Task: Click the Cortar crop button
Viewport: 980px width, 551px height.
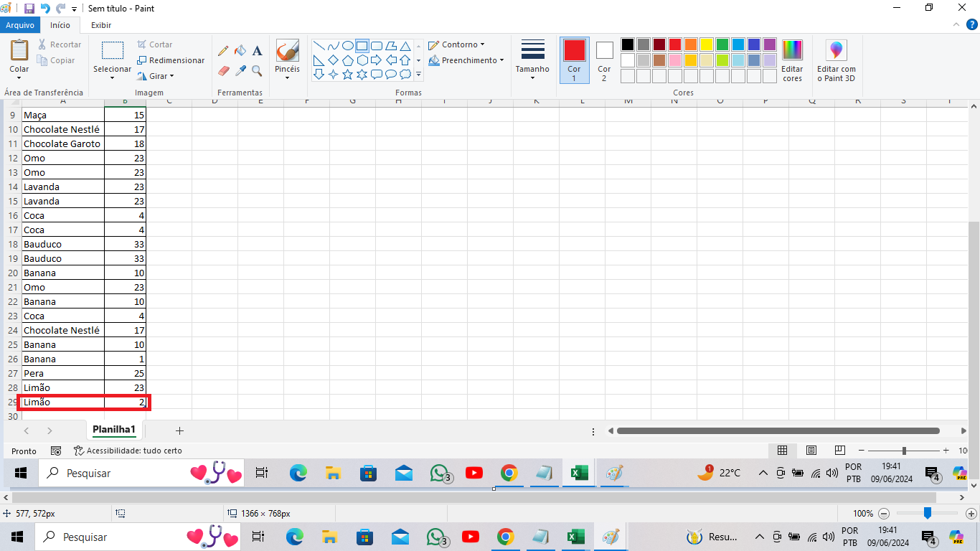Action: coord(155,44)
